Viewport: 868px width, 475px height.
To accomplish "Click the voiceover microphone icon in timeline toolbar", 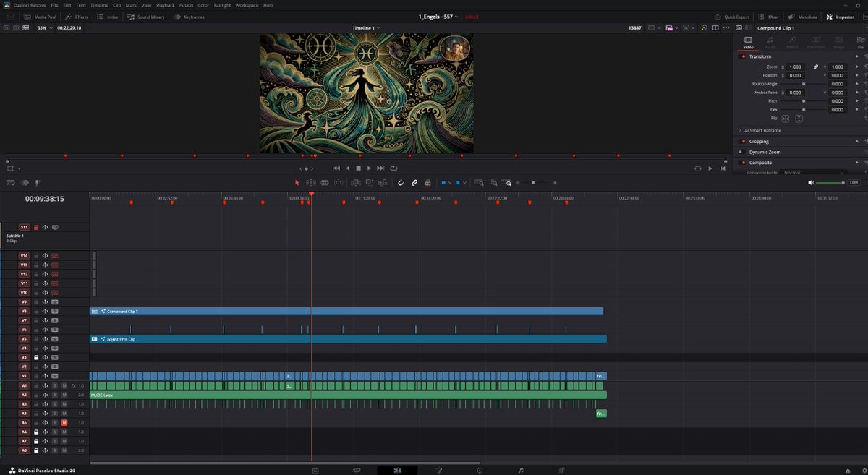I will pos(38,183).
